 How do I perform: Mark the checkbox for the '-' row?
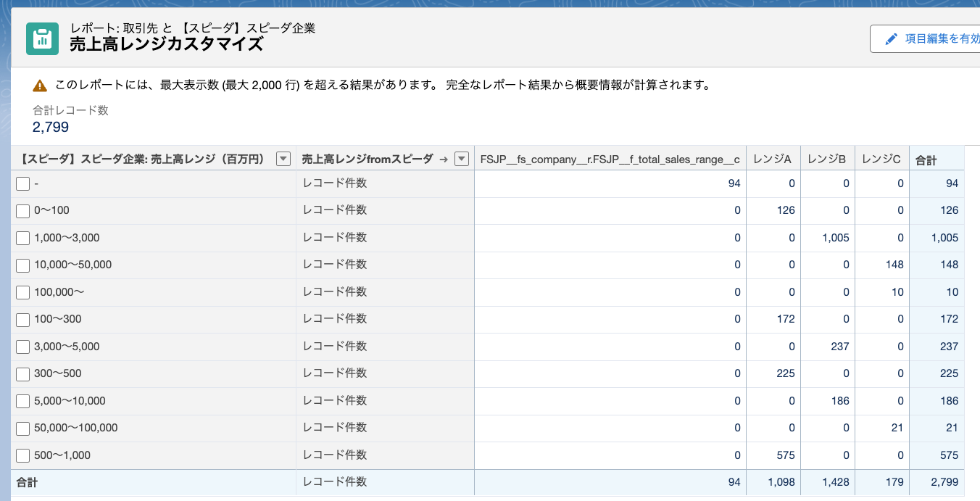(x=22, y=184)
